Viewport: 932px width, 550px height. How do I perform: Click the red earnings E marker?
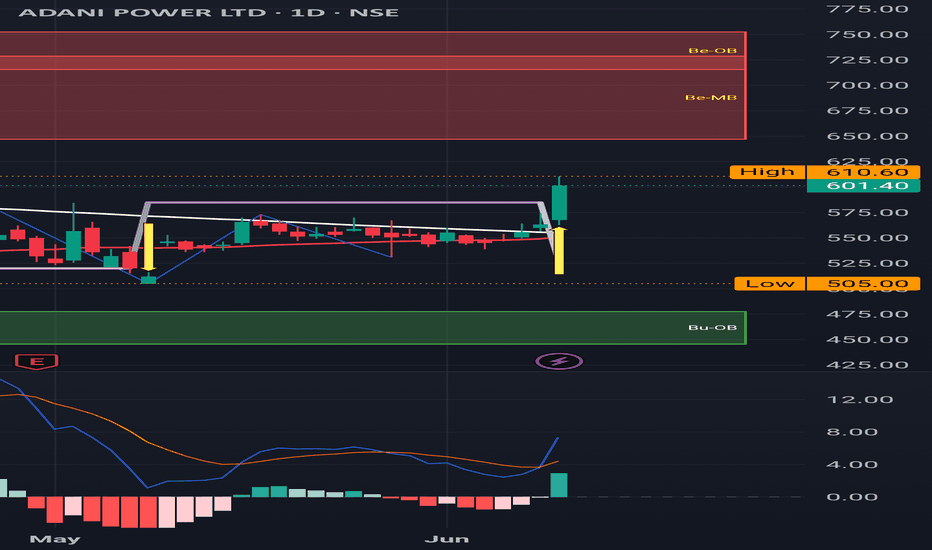coord(36,361)
